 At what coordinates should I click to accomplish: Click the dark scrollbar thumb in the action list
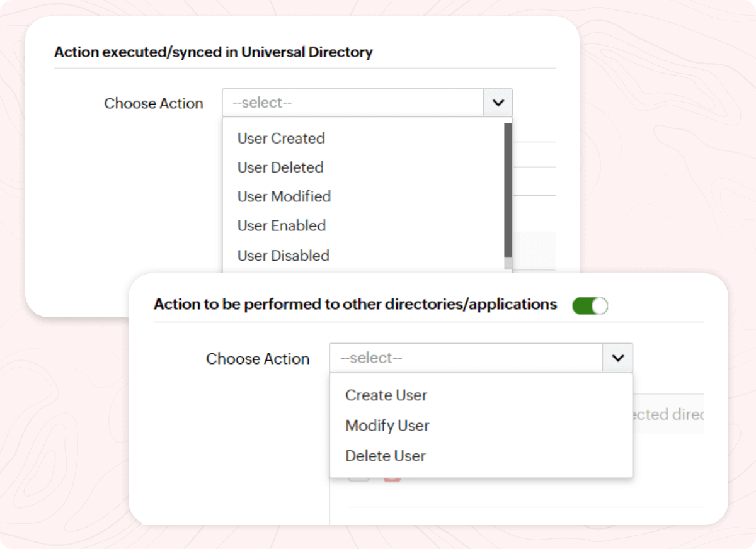508,189
